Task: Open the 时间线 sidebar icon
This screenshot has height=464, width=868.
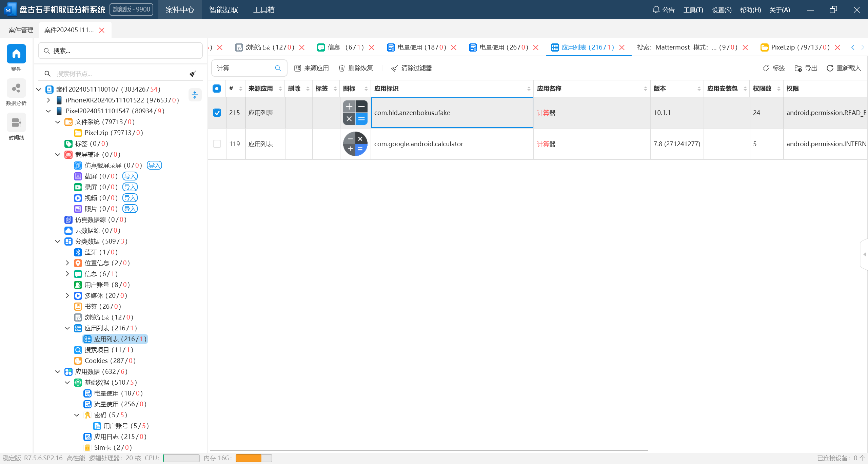Action: pos(16,123)
